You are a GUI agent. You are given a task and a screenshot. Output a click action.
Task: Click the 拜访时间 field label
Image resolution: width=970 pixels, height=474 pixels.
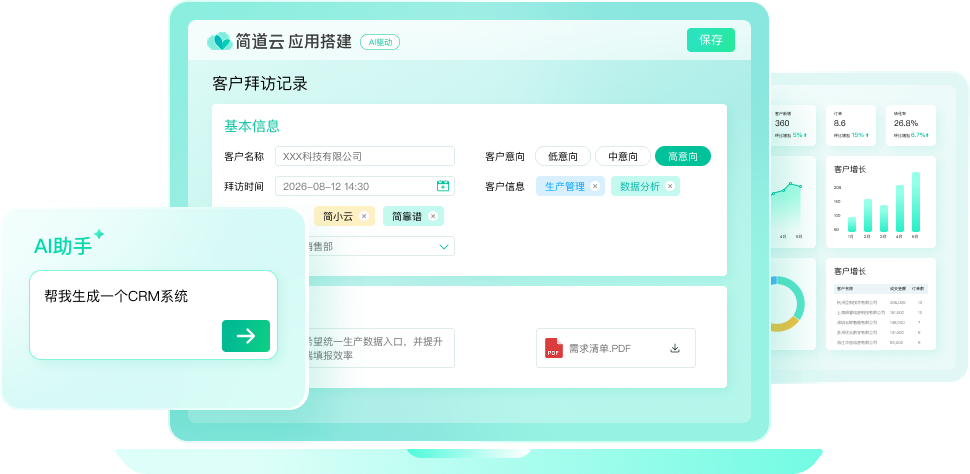click(244, 186)
